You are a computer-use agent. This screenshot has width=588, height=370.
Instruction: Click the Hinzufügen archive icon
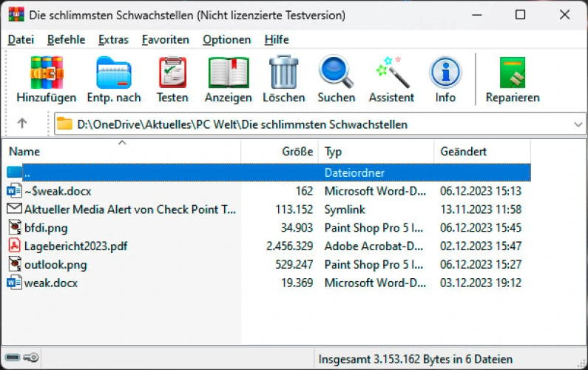coord(46,73)
